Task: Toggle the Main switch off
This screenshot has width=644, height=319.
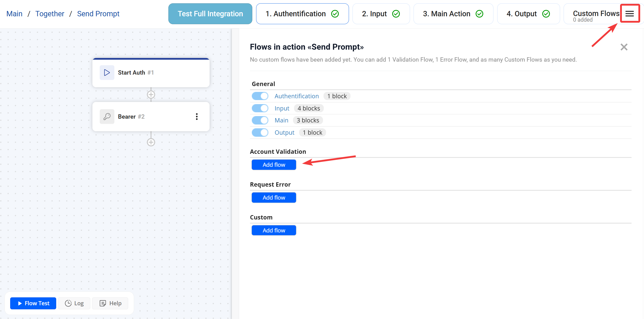Action: click(x=260, y=120)
